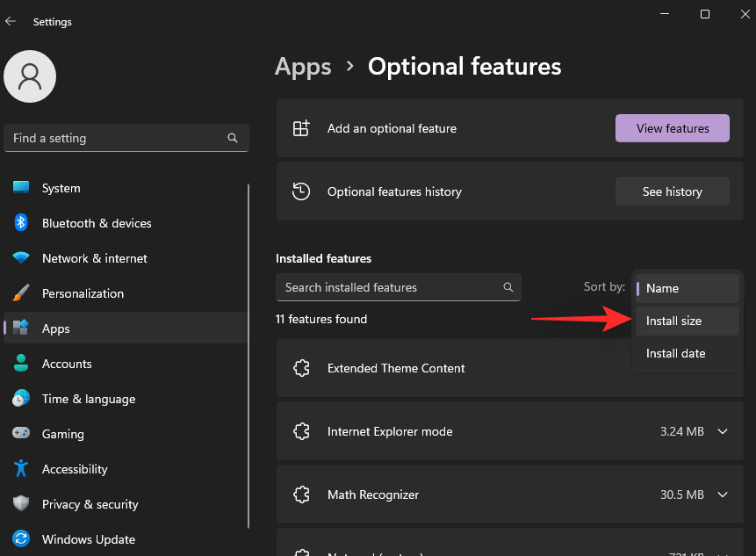
Task: Focus the Find a setting field
Action: point(126,138)
